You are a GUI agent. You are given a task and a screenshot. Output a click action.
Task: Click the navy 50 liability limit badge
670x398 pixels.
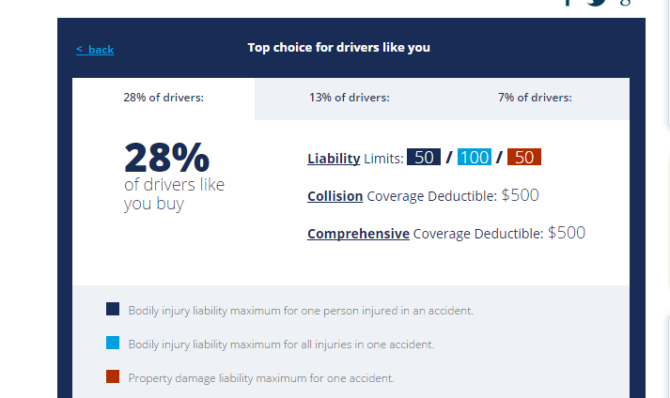423,157
